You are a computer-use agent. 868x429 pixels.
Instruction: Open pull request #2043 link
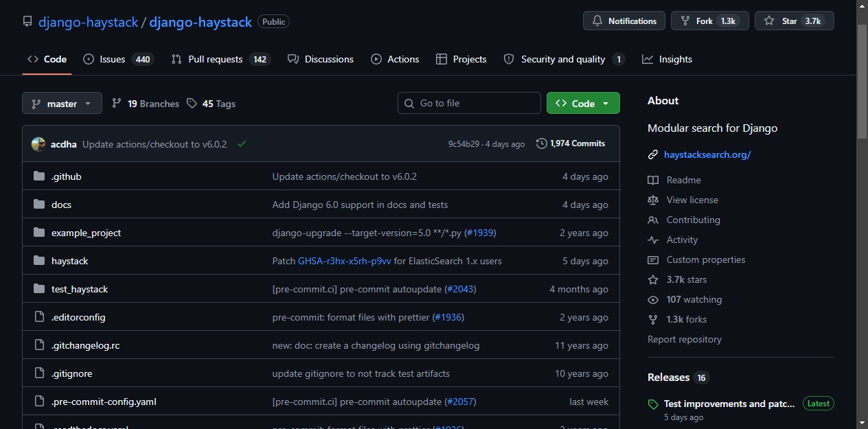(x=460, y=289)
